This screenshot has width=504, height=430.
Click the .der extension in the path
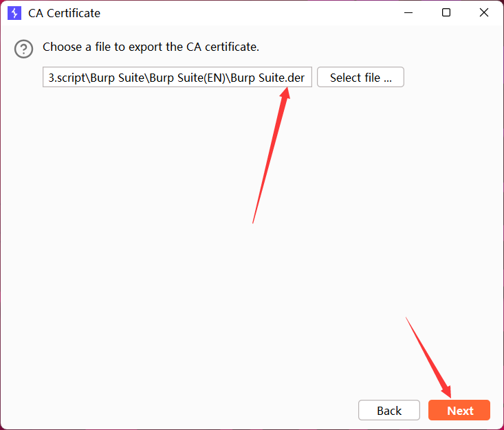[x=296, y=78]
